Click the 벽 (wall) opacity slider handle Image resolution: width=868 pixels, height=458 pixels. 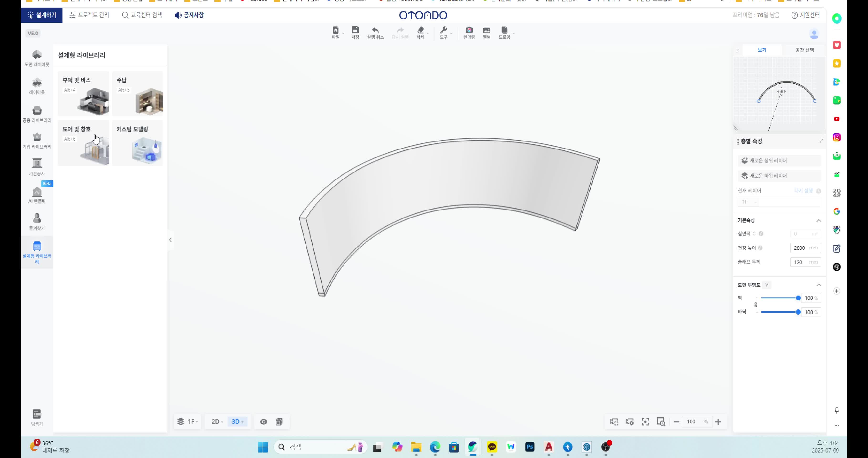click(x=798, y=298)
